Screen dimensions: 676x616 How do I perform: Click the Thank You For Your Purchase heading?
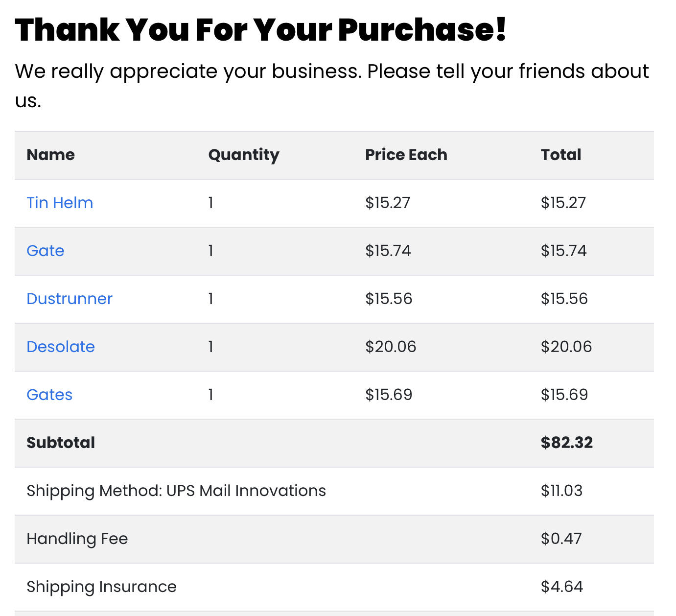(260, 30)
